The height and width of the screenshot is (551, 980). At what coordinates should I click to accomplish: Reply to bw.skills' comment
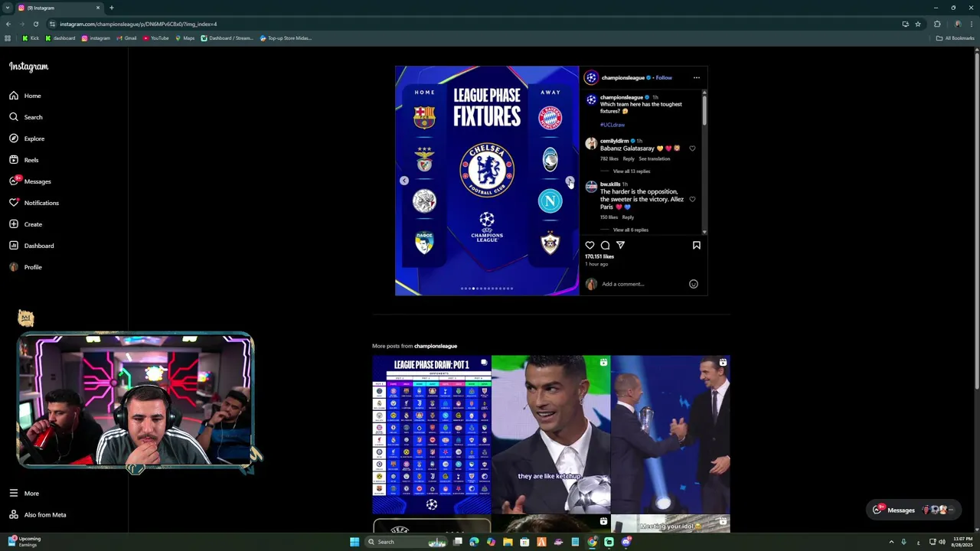tap(628, 217)
